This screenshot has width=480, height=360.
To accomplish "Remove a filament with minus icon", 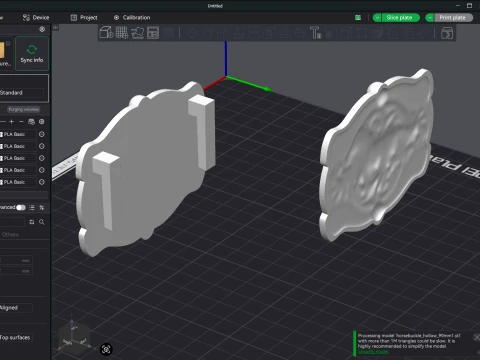I will pyautogui.click(x=21, y=122).
